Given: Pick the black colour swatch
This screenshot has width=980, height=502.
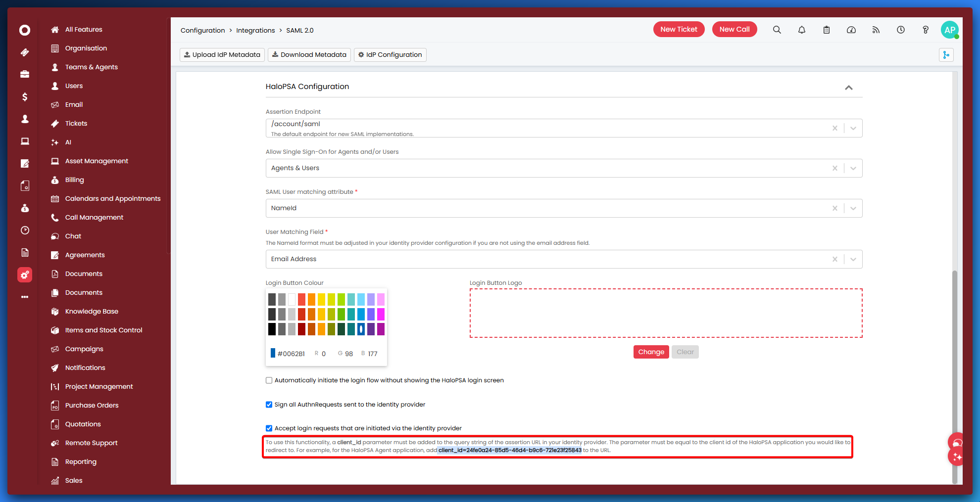Looking at the screenshot, I should pos(272,329).
